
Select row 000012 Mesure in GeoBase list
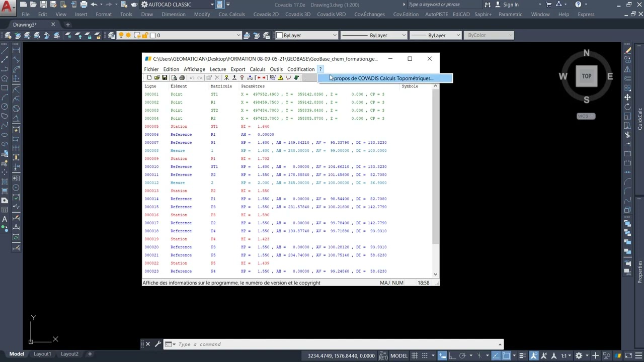tap(287, 183)
